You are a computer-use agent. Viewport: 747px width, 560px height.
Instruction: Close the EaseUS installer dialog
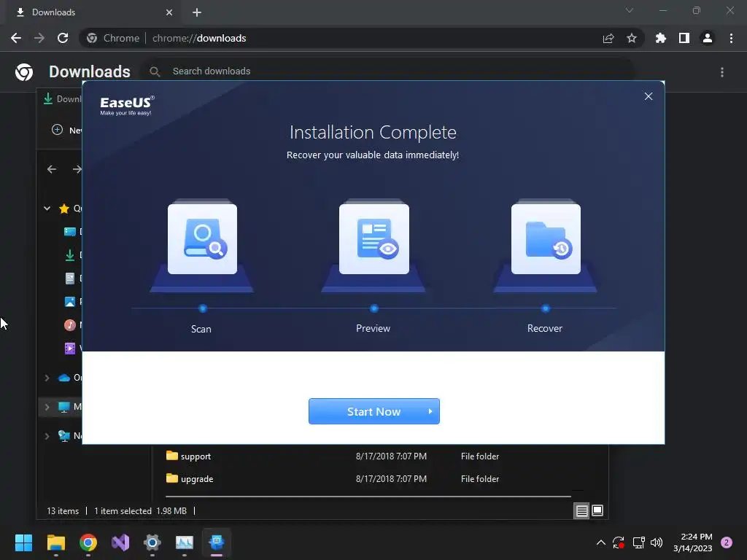click(649, 96)
